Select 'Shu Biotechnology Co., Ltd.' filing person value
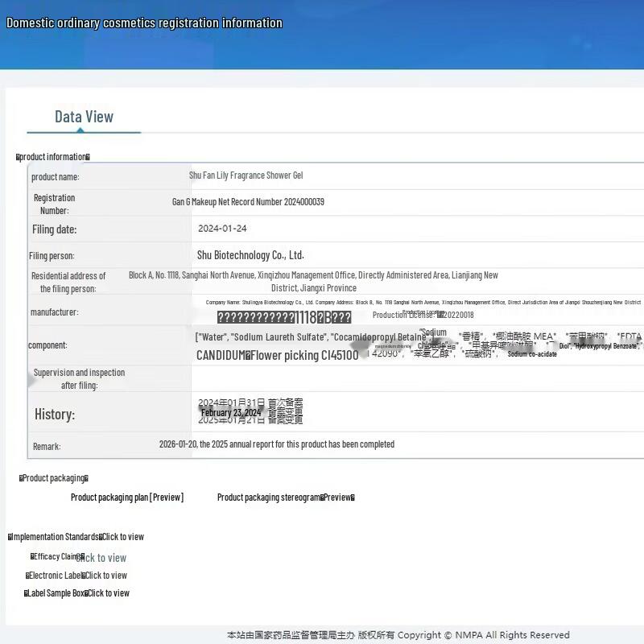The height and width of the screenshot is (644, 644). pos(250,255)
